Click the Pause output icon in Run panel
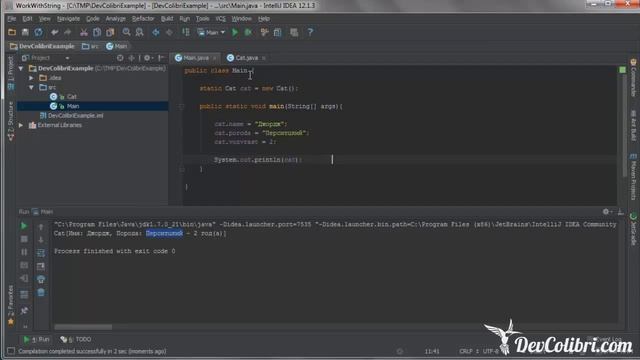Image resolution: width=640 pixels, height=360 pixels. [x=24, y=252]
